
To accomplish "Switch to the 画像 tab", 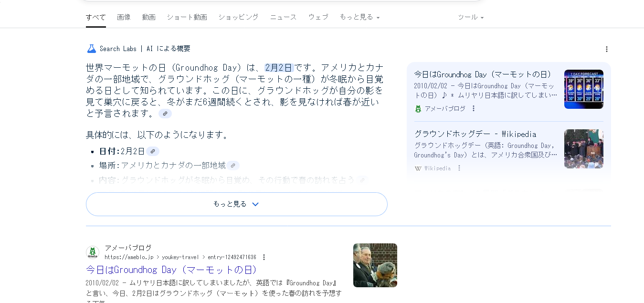I will [x=124, y=17].
